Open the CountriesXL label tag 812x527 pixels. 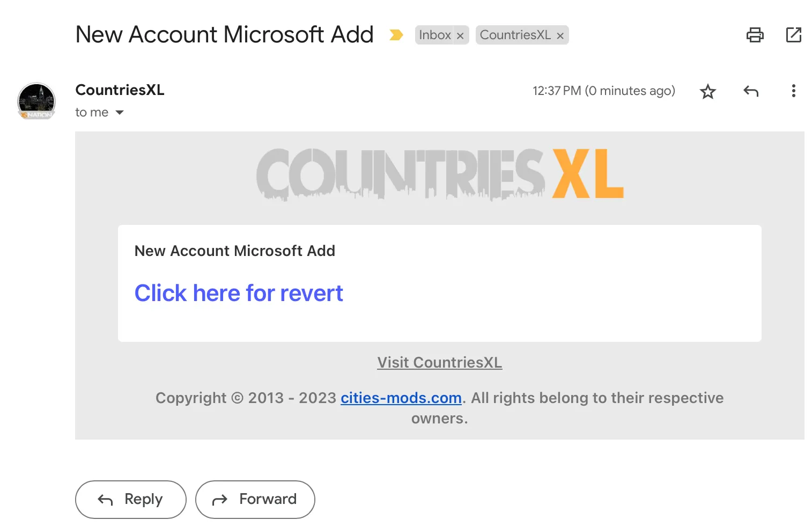515,35
